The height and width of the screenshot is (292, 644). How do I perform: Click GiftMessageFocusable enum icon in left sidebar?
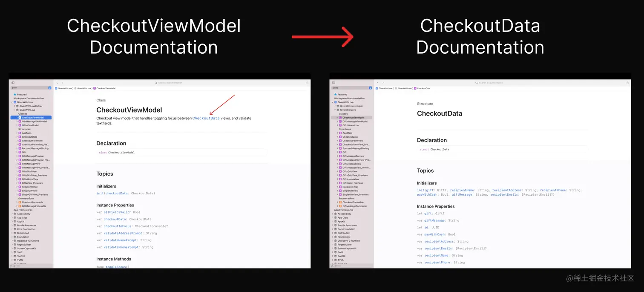point(20,206)
